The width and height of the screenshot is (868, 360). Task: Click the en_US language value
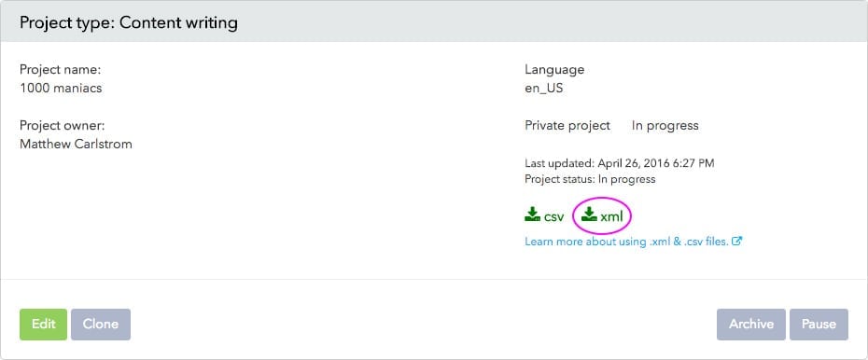(x=543, y=88)
